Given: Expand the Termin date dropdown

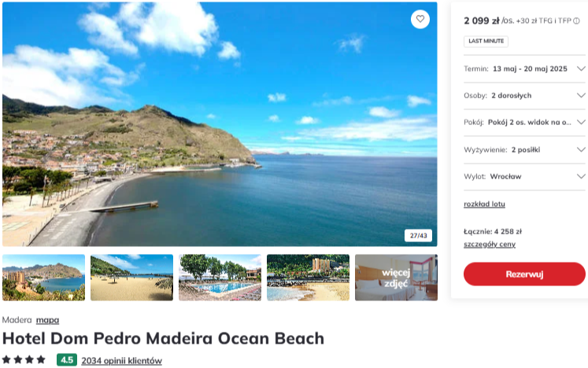Looking at the screenshot, I should (x=524, y=69).
